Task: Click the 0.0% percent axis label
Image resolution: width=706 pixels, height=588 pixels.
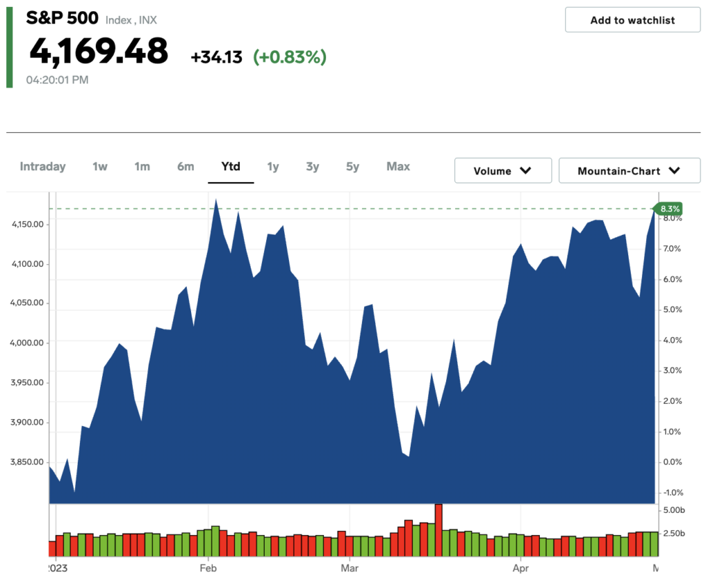Action: click(673, 462)
